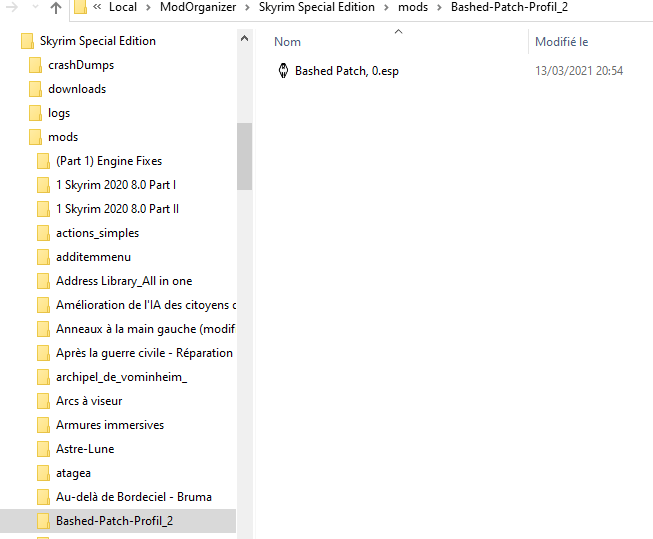Select Anneaux à la main gauche folder
The width and height of the screenshot is (653, 539).
coord(146,329)
